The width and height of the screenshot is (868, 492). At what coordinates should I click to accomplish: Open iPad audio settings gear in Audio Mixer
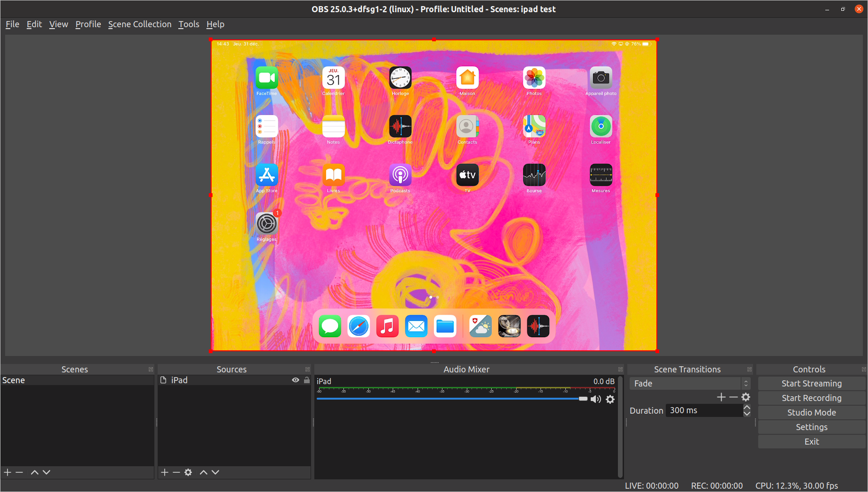point(610,399)
